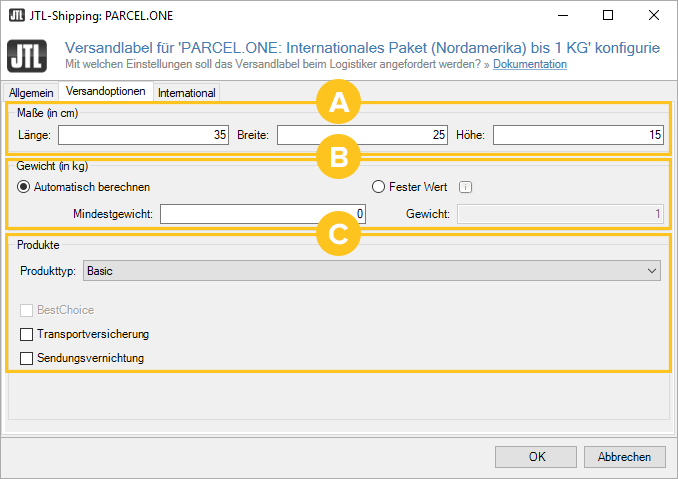Click into the Länge input field
The width and height of the screenshot is (678, 479).
click(144, 135)
